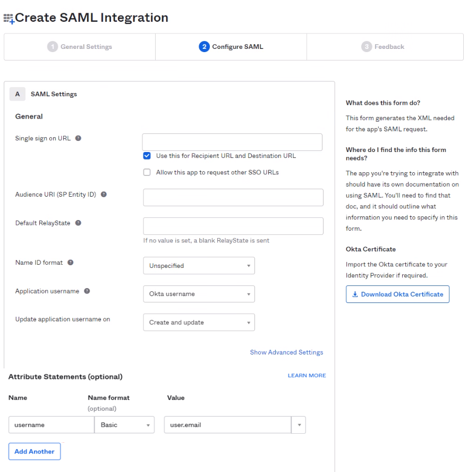The image size is (476, 472).
Task: Select the Configure SAML step tab
Action: pyautogui.click(x=231, y=47)
